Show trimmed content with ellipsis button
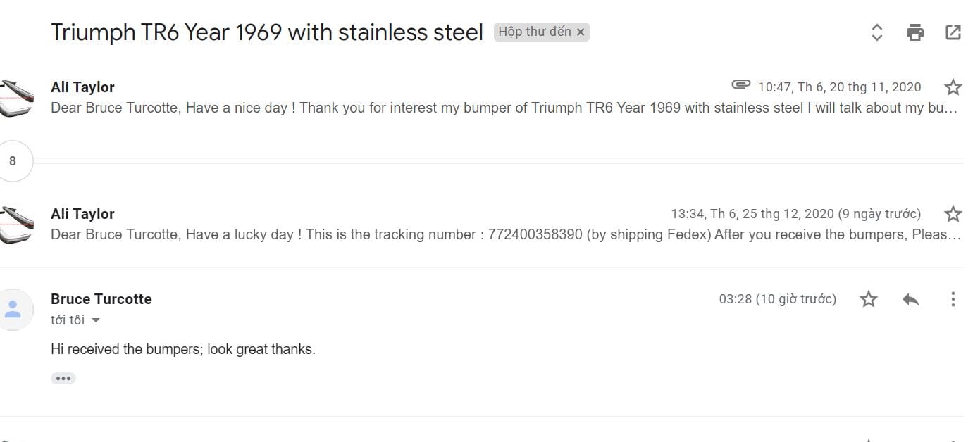 point(63,379)
